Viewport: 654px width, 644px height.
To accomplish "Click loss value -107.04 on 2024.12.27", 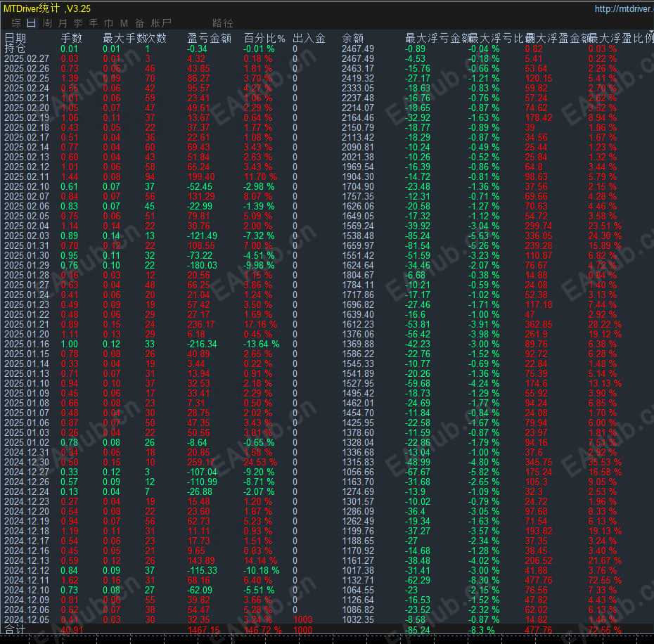I will point(203,472).
